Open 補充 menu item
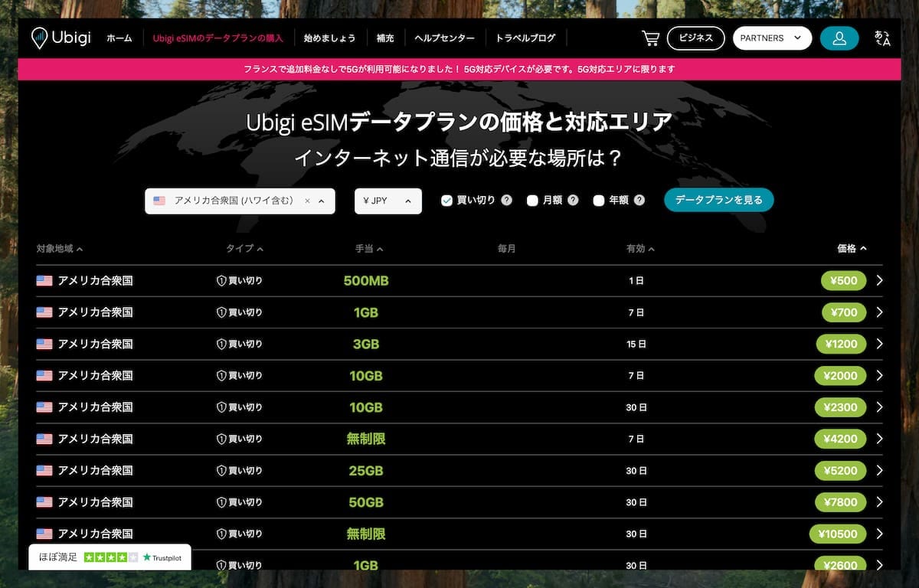The height and width of the screenshot is (588, 919). coord(385,38)
